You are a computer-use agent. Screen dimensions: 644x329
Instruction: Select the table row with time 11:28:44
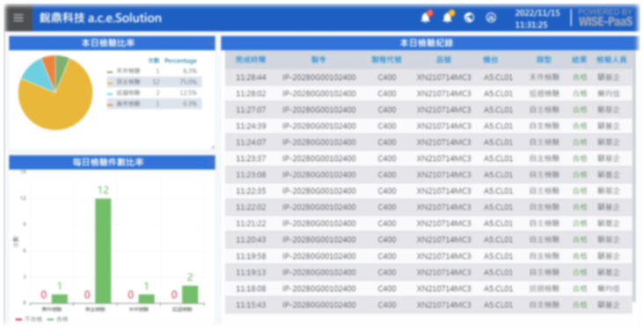click(x=428, y=77)
